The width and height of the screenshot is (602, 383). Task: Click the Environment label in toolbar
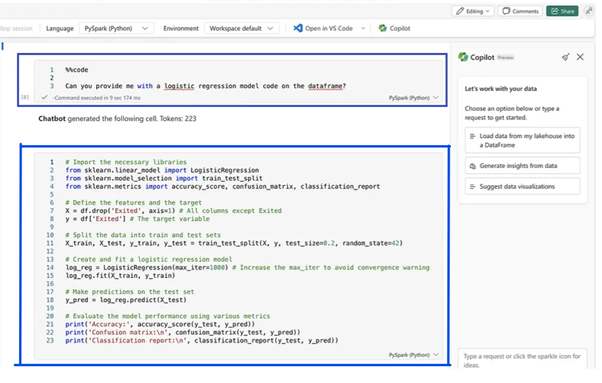tap(181, 28)
